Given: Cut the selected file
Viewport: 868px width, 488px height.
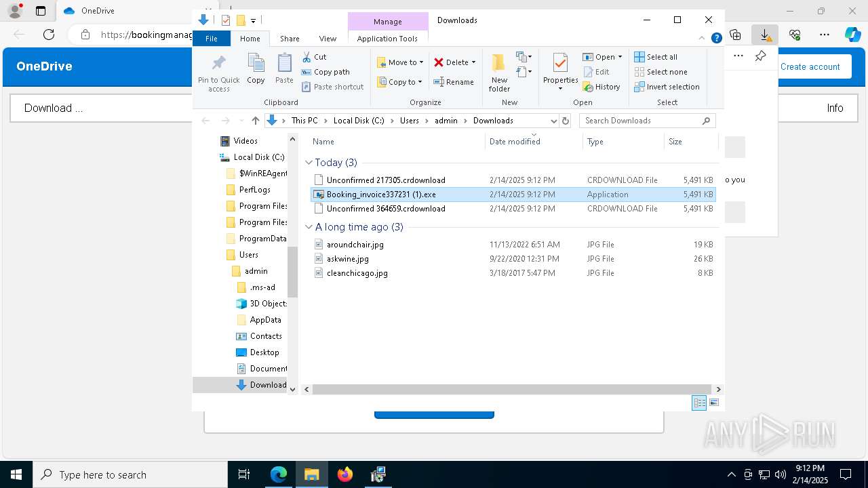Looking at the screenshot, I should [314, 57].
